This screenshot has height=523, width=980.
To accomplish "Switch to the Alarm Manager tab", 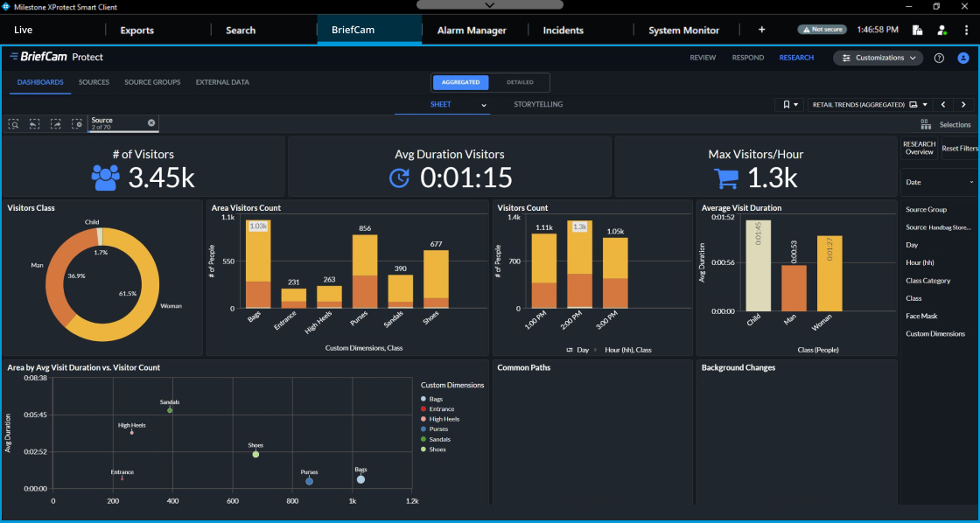I will coord(471,30).
